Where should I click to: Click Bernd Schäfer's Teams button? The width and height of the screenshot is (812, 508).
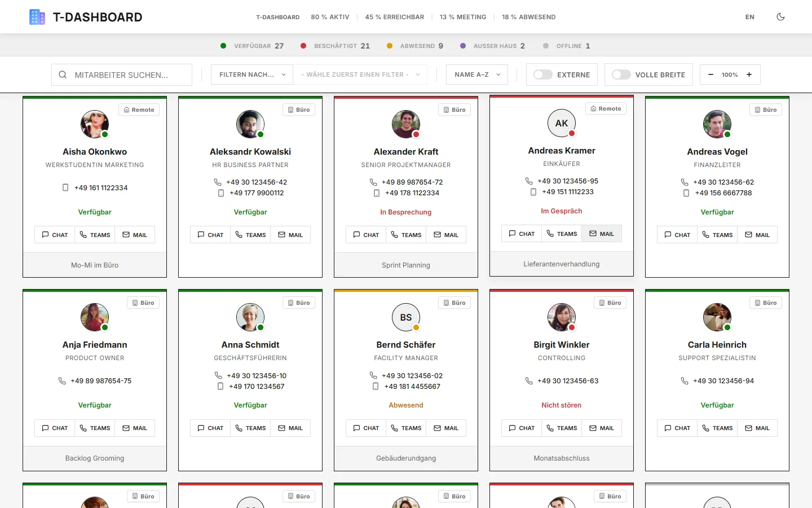(x=406, y=428)
